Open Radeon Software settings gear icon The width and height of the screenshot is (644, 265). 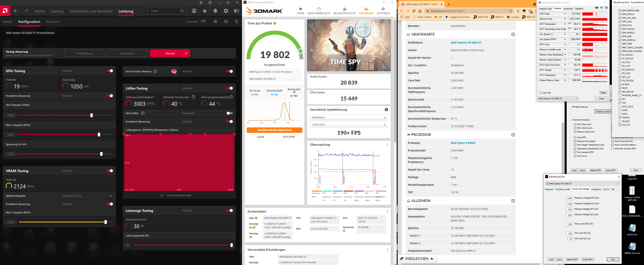[226, 11]
